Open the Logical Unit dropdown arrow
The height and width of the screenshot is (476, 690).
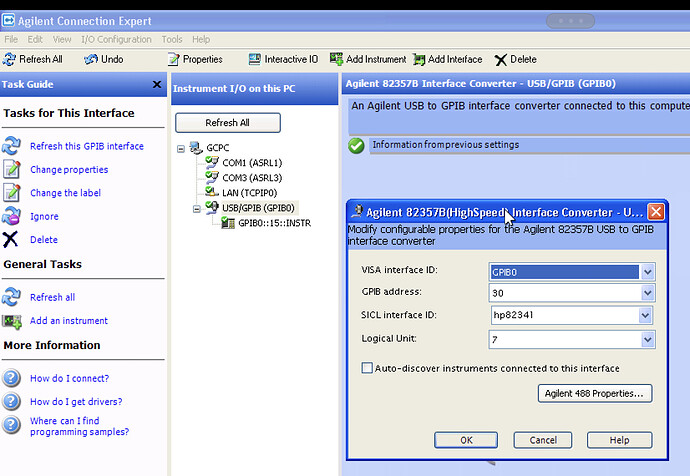point(647,339)
